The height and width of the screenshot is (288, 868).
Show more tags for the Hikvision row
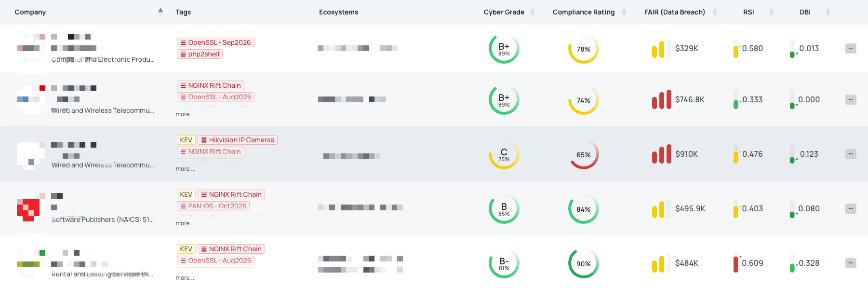click(x=185, y=169)
